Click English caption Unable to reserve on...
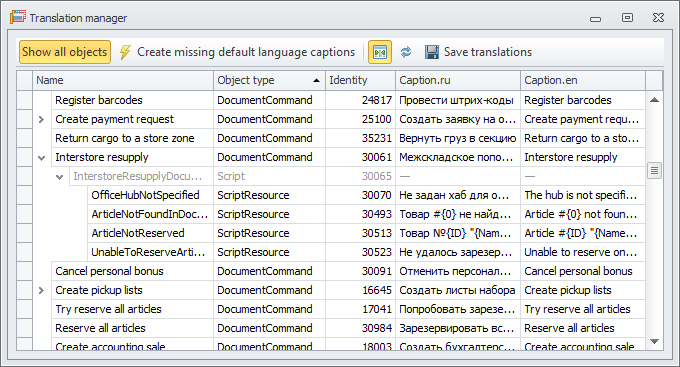680x367 pixels. coord(583,252)
